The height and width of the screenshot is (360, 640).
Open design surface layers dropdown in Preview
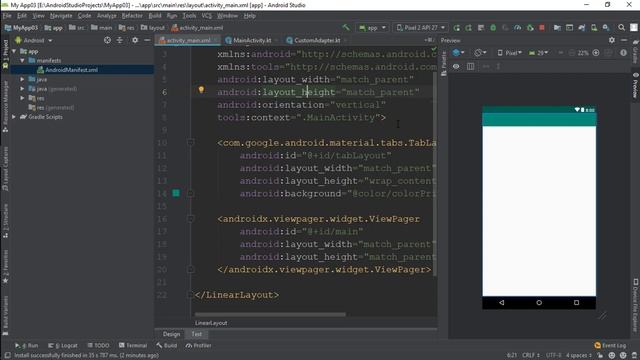pyautogui.click(x=458, y=53)
